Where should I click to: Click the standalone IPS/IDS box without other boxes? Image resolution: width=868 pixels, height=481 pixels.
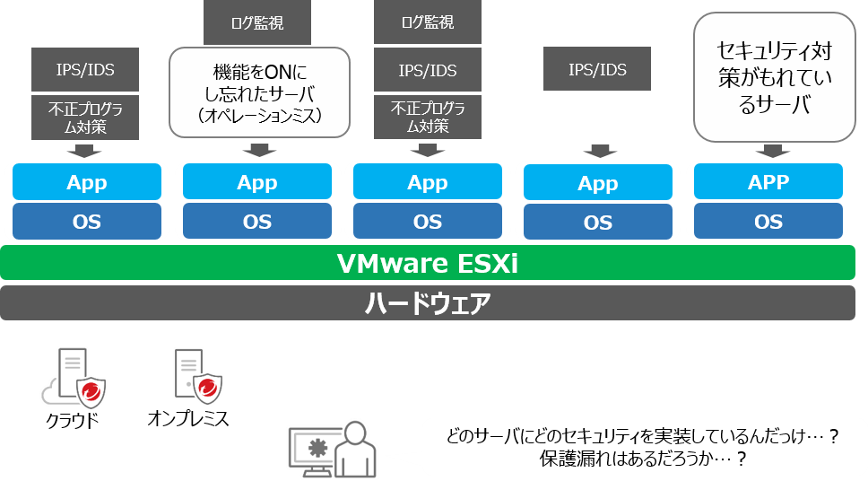point(597,69)
